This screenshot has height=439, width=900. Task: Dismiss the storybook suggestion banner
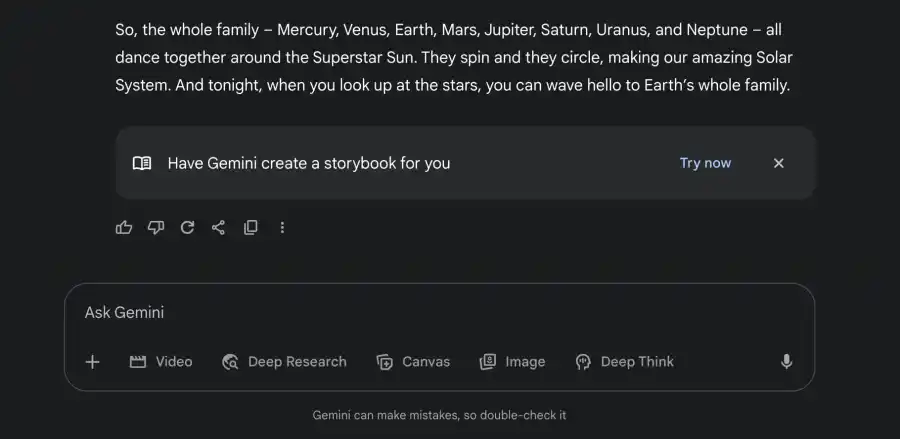pyautogui.click(x=778, y=163)
